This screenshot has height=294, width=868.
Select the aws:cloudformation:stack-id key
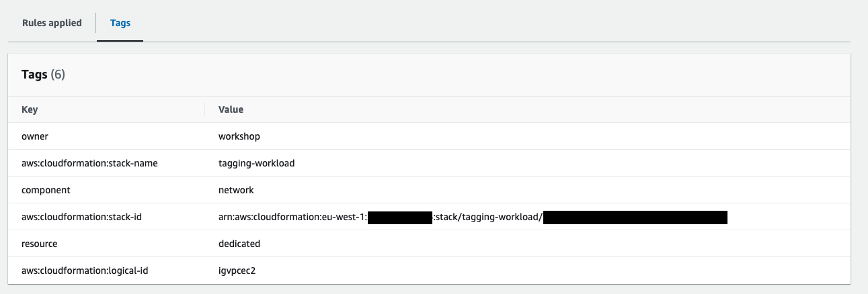pyautogui.click(x=82, y=217)
